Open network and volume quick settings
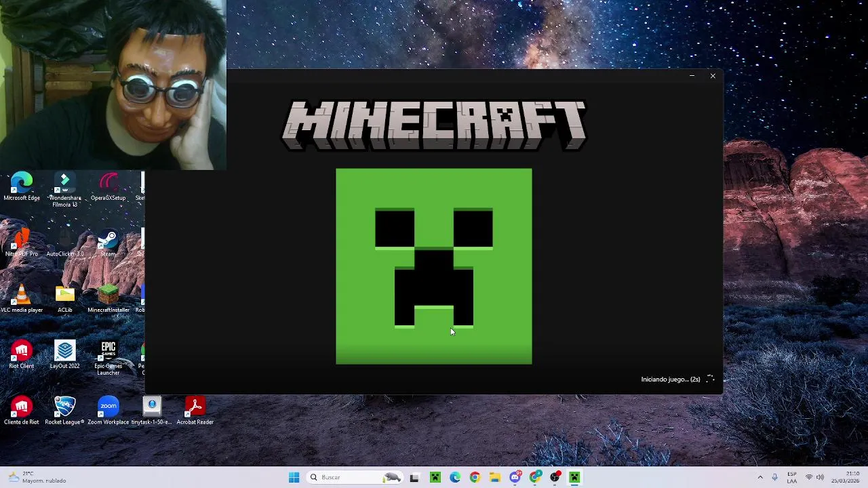The image size is (868, 488). point(814,477)
